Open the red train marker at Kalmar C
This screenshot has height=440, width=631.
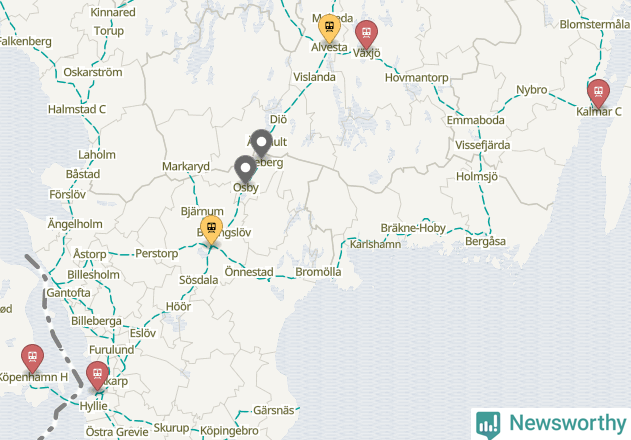[598, 93]
